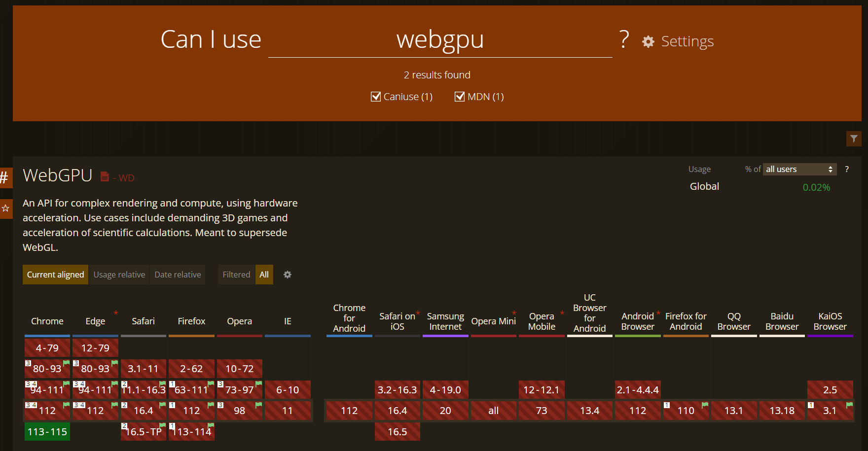Select the All browsers option
Viewport: 868px width, 451px height.
tap(264, 275)
